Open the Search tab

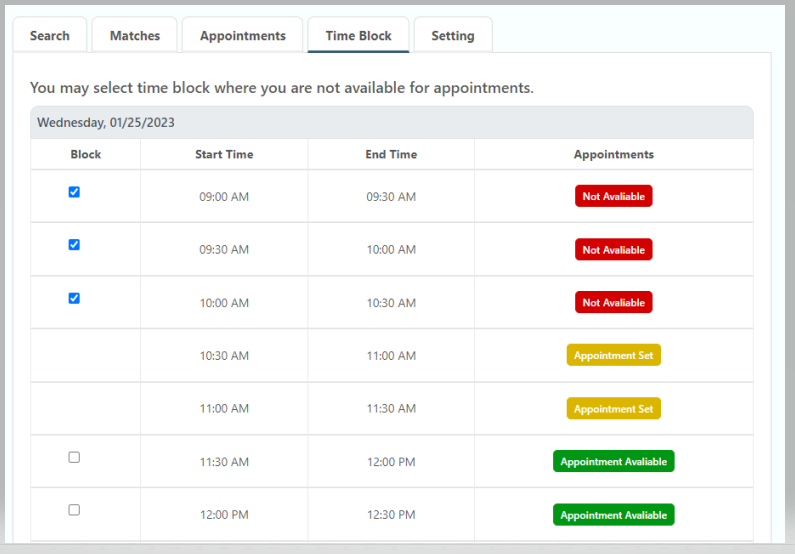tap(50, 35)
